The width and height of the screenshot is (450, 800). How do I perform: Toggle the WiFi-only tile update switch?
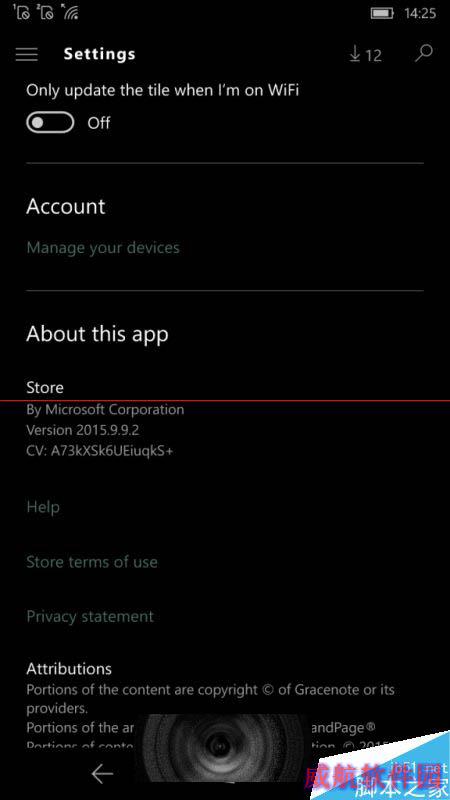(50, 123)
